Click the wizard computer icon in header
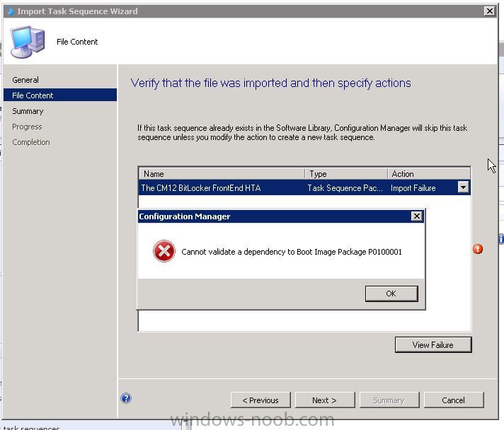Viewport: 504px width, 430px height. [x=28, y=42]
